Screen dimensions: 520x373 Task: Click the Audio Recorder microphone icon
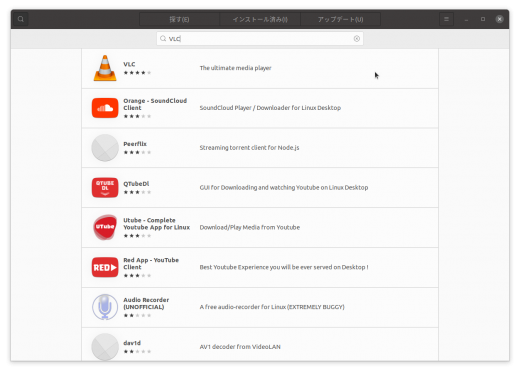point(105,307)
